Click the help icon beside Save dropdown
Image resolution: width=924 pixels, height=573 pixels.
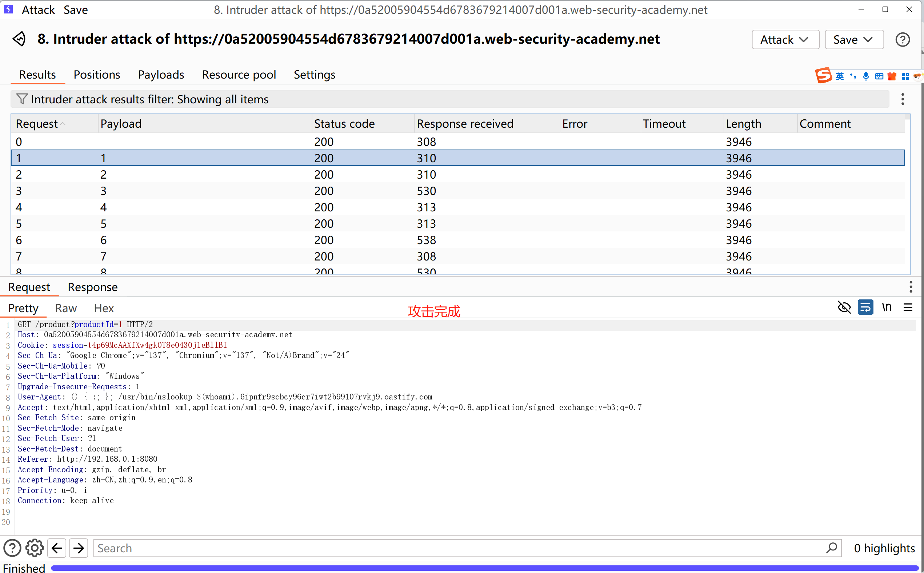pyautogui.click(x=903, y=39)
